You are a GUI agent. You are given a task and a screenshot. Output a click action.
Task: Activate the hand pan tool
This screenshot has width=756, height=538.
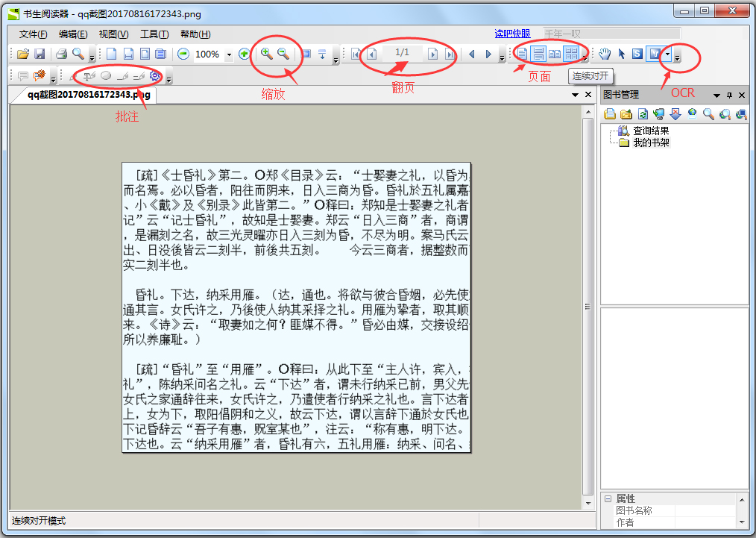pos(605,54)
